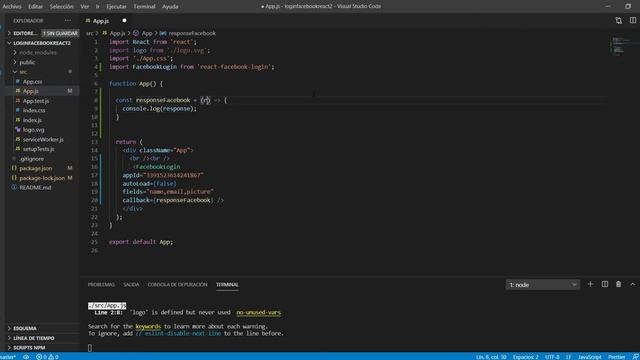The height and width of the screenshot is (360, 640).
Task: Open the Editar menu
Action: (36, 7)
